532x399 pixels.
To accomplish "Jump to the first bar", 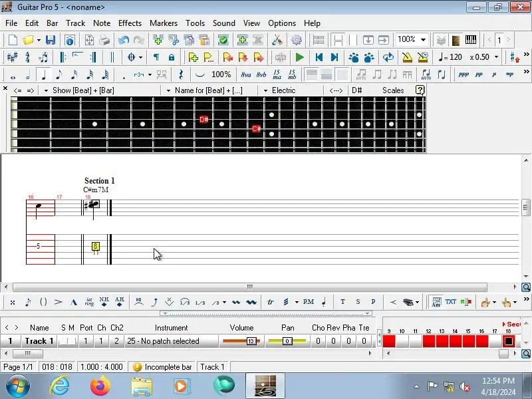I will (319, 57).
